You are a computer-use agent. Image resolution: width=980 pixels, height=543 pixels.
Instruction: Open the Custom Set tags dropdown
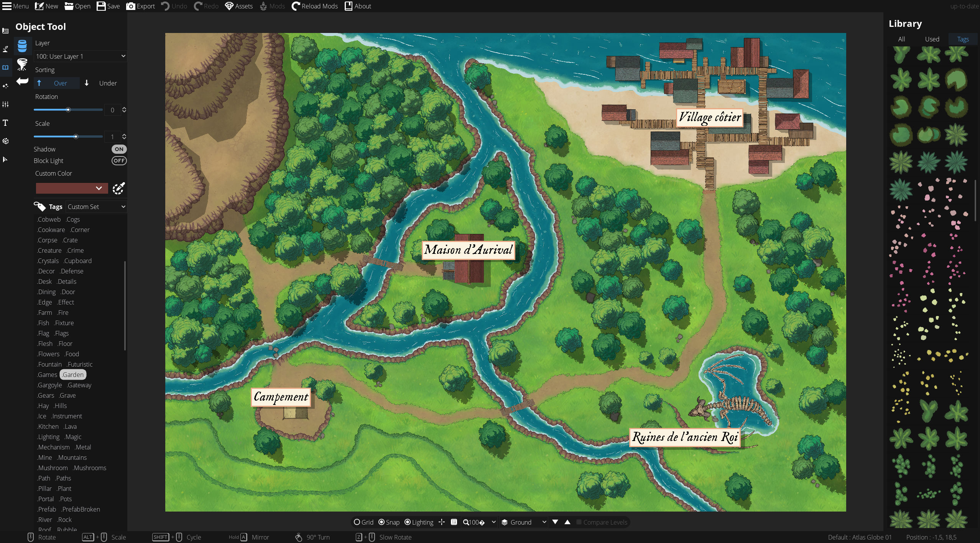pyautogui.click(x=96, y=207)
